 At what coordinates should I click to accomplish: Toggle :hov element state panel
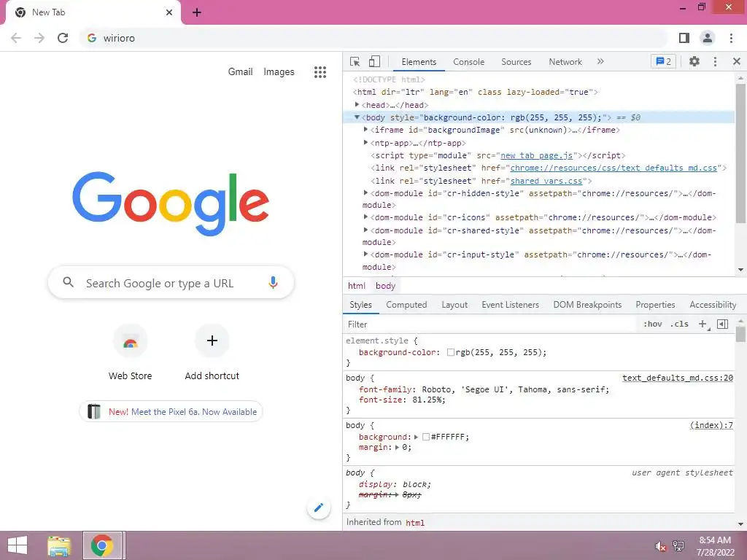[653, 324]
